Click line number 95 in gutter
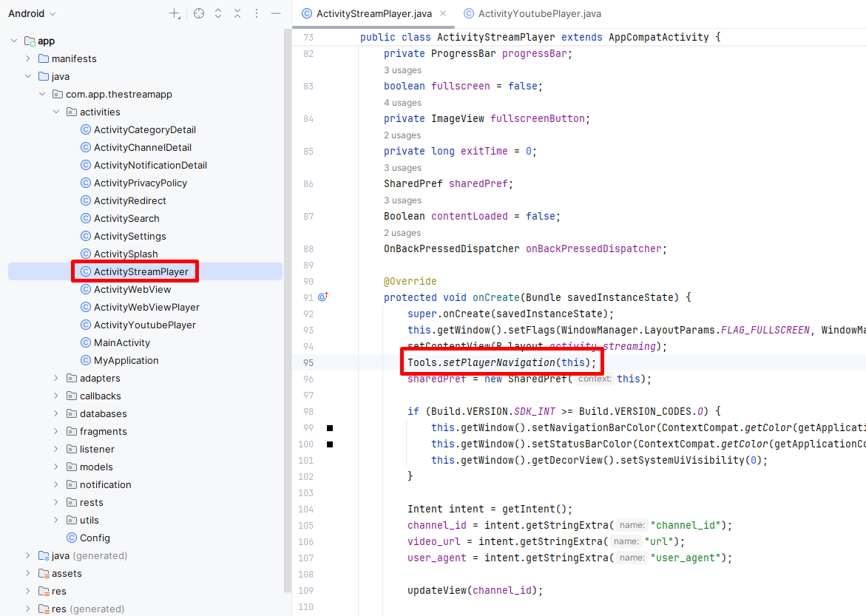This screenshot has height=616, width=866. point(308,363)
